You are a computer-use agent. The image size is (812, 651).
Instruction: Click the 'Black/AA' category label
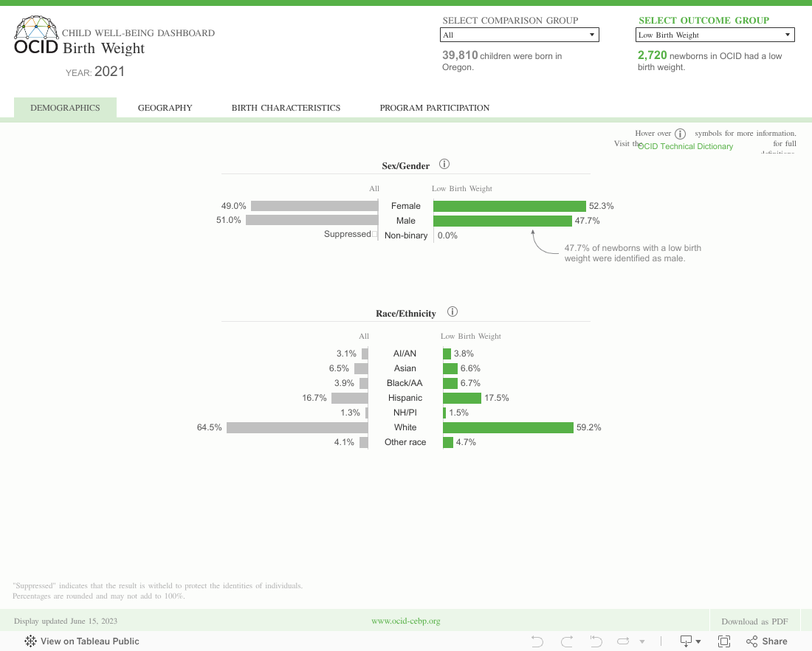pyautogui.click(x=405, y=383)
